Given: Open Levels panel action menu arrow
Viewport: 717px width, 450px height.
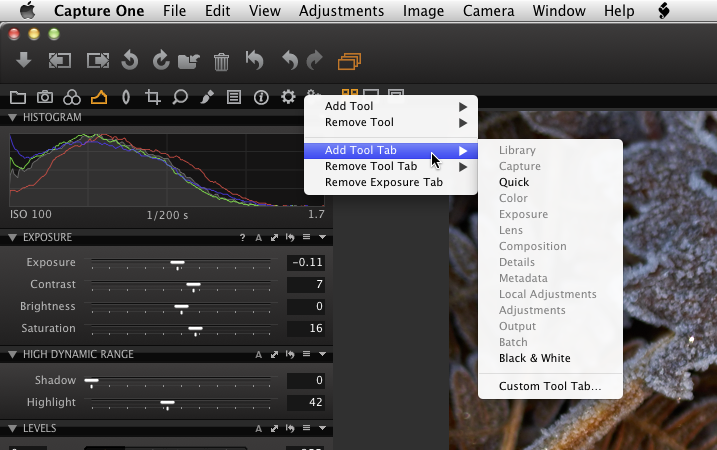Looking at the screenshot, I should click(322, 429).
